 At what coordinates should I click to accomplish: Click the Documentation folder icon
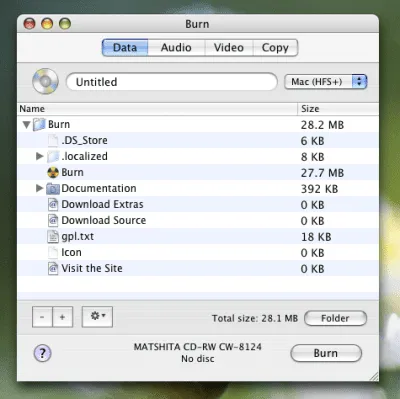click(x=53, y=189)
